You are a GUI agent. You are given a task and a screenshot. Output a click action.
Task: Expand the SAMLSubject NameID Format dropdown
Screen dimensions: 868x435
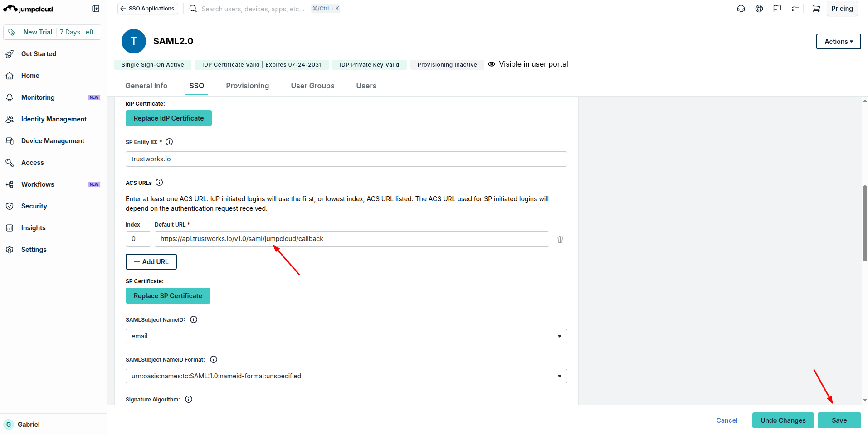346,376
